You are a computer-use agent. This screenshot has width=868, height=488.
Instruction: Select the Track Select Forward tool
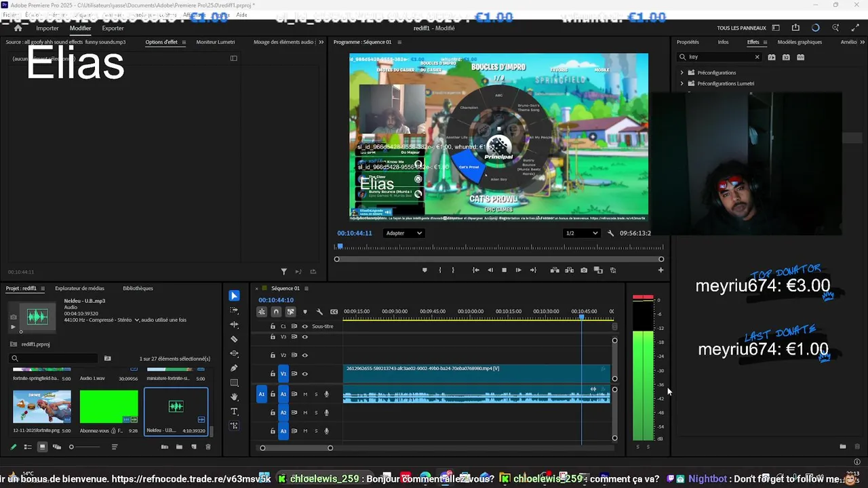pos(234,310)
